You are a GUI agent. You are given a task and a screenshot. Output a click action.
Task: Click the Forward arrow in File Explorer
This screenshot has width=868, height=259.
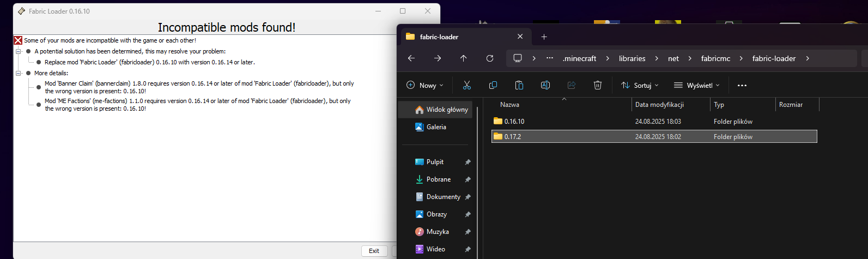tap(438, 58)
